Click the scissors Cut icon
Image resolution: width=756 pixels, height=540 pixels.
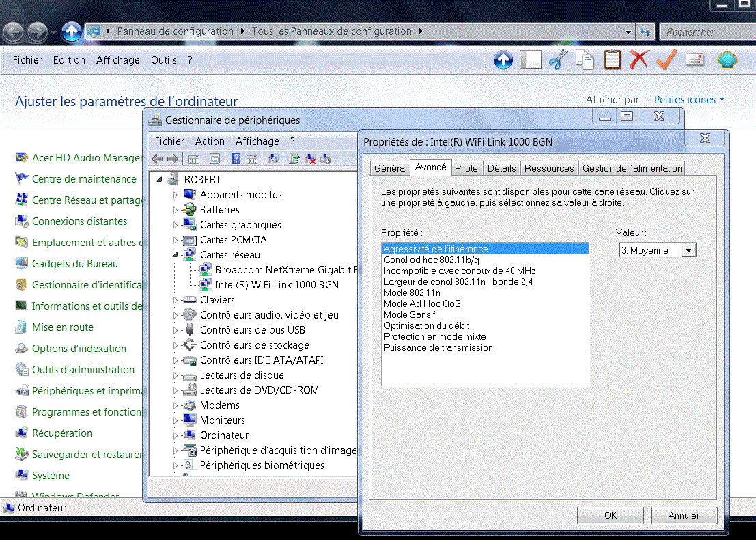558,60
